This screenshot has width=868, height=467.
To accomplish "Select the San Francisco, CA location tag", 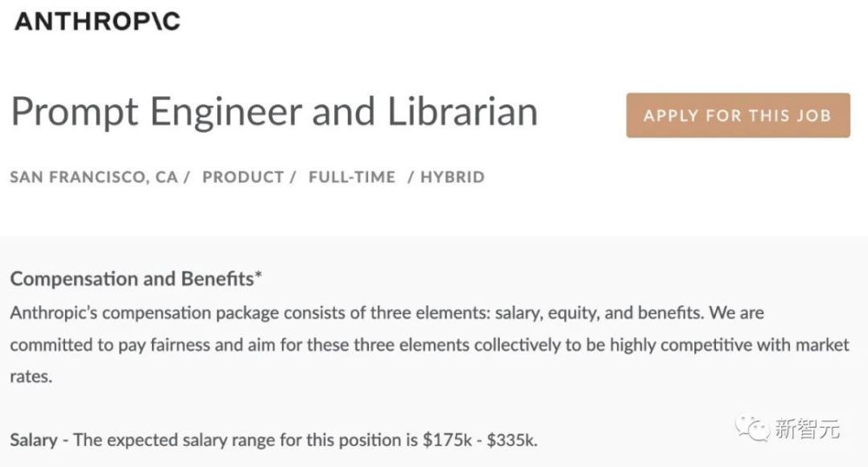I will pyautogui.click(x=94, y=177).
